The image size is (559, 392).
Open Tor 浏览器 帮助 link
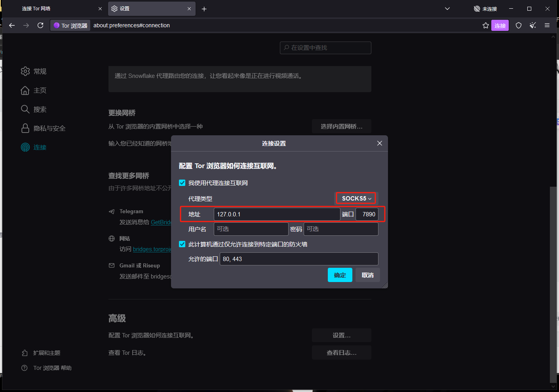click(x=46, y=368)
